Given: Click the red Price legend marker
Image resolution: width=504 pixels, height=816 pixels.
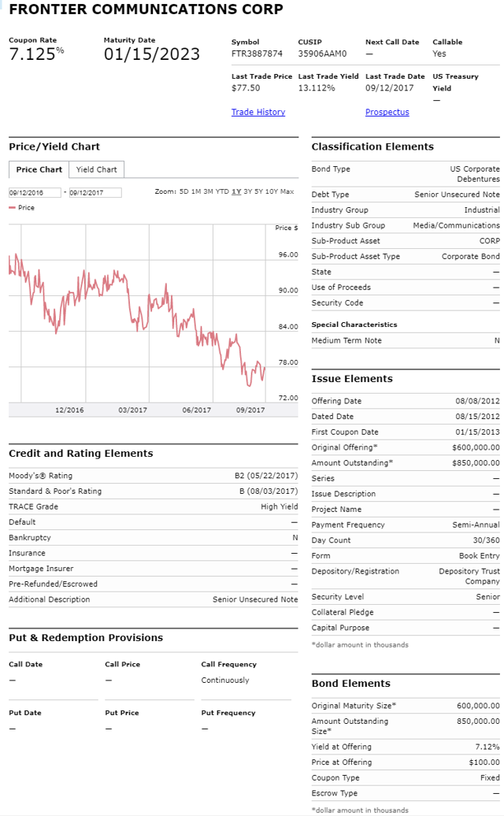Looking at the screenshot, I should tap(12, 208).
